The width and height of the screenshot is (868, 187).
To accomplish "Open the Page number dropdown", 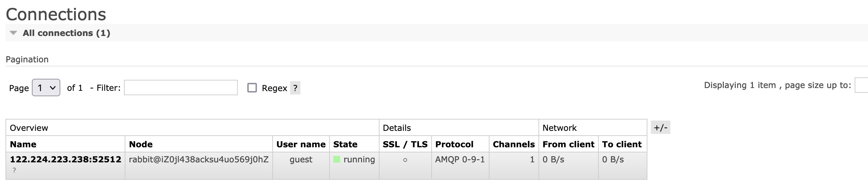I will 46,88.
